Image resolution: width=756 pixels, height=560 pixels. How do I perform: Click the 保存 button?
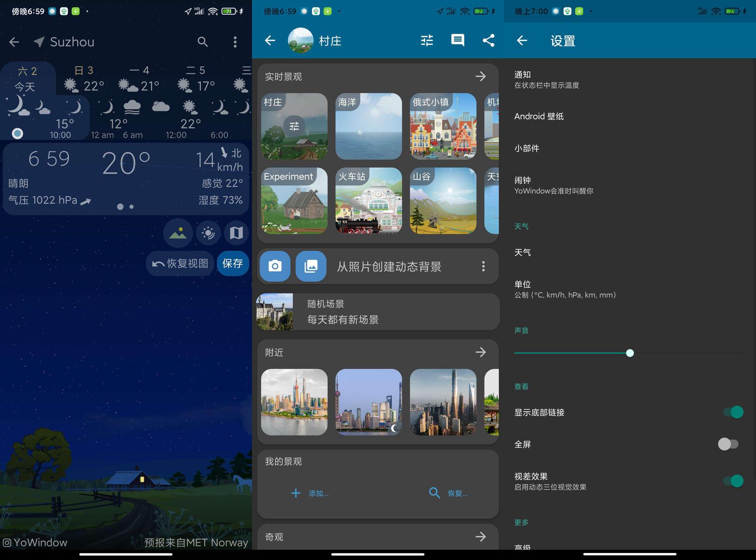click(x=232, y=263)
